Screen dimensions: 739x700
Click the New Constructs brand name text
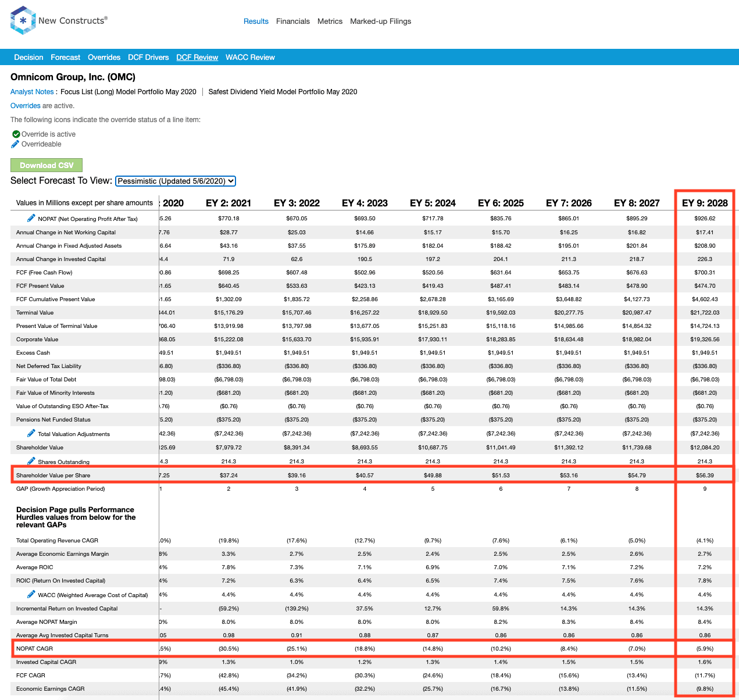pos(73,20)
